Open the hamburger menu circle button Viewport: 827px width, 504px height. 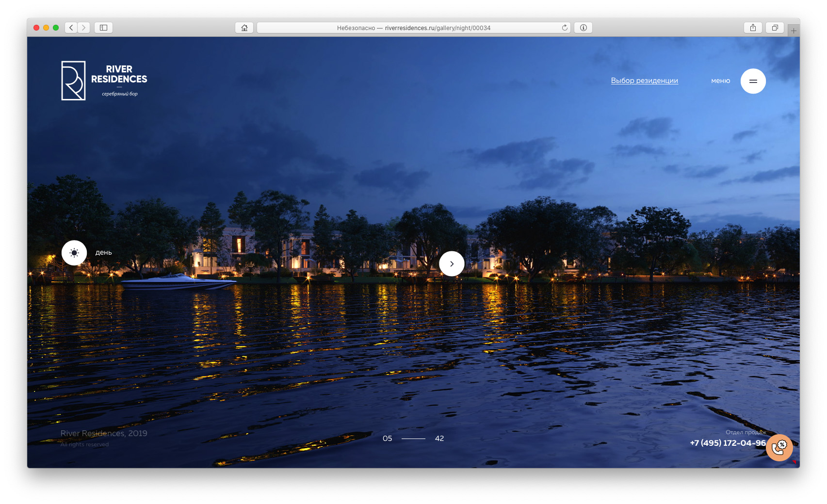pos(753,81)
